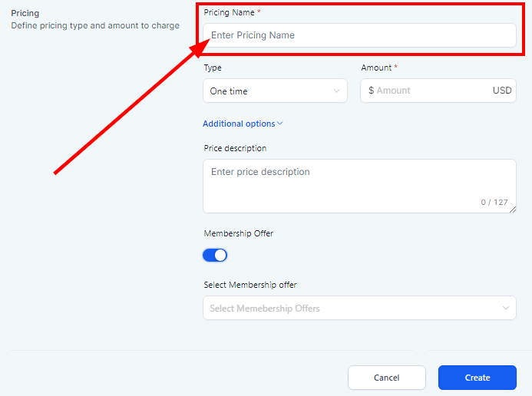Click the dollar sign in the Amount field
The width and height of the screenshot is (532, 396).
click(371, 91)
